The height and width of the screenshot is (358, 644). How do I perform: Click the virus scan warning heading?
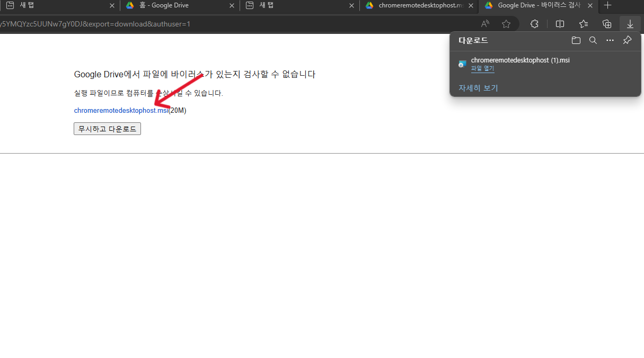[195, 74]
